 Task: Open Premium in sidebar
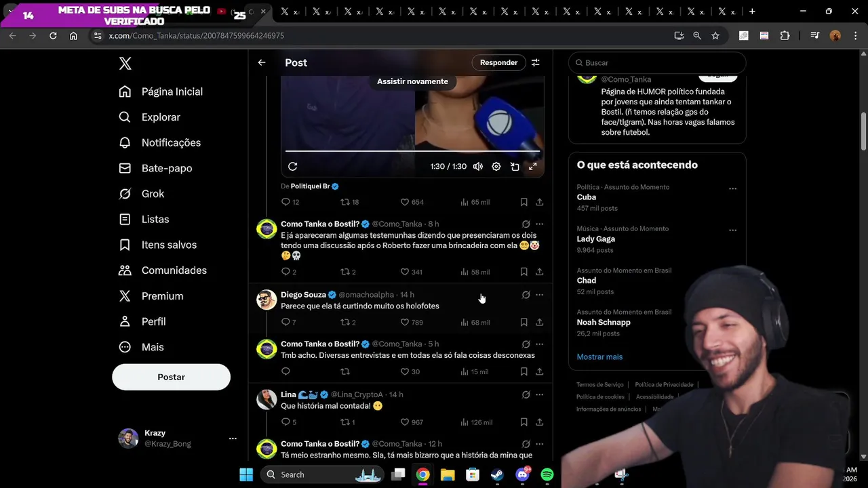(x=151, y=296)
